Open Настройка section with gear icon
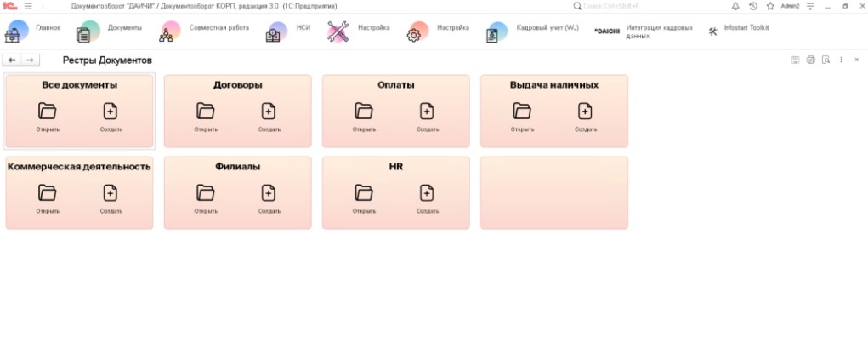Viewport: 868px width, 343px height. [437, 31]
